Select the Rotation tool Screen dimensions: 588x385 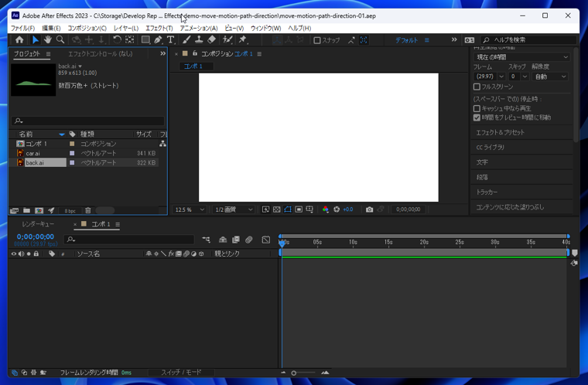pyautogui.click(x=117, y=39)
